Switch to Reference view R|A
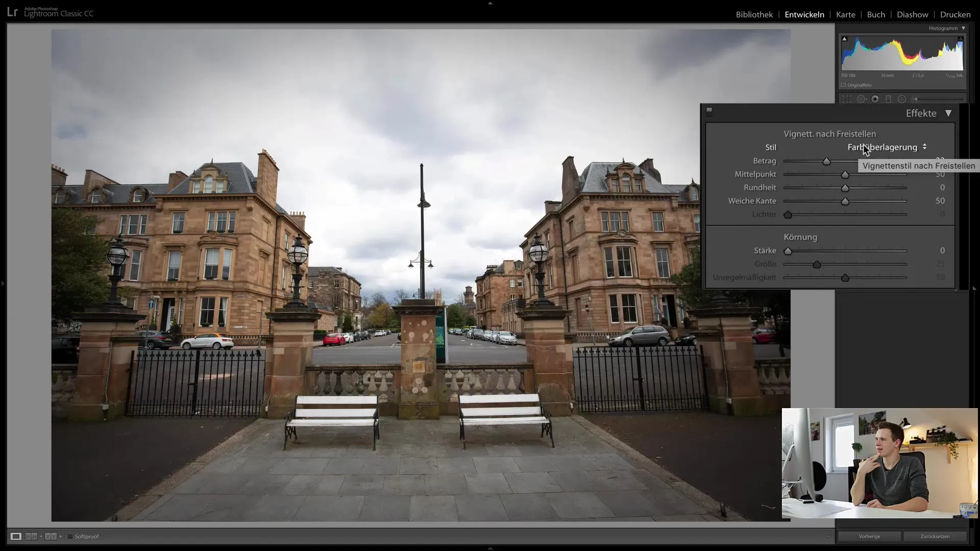The height and width of the screenshot is (551, 980). click(x=31, y=536)
